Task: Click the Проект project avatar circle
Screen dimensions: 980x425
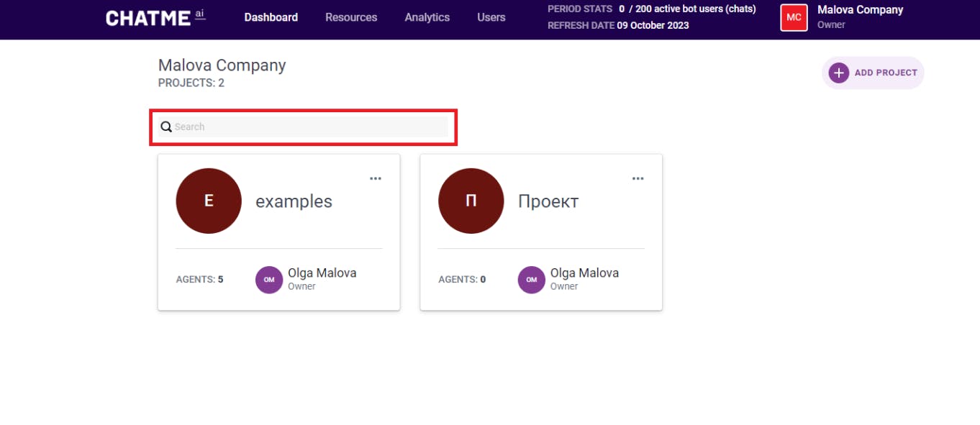Action: coord(471,201)
